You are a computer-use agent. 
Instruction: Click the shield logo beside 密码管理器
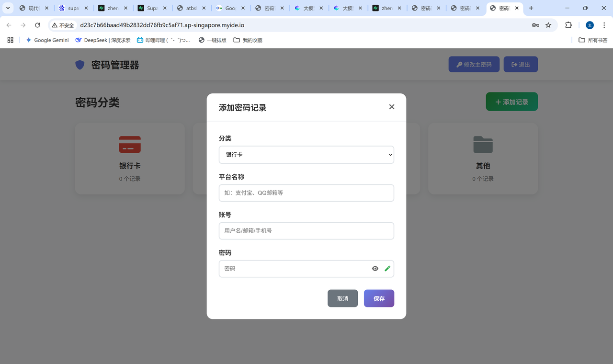80,65
